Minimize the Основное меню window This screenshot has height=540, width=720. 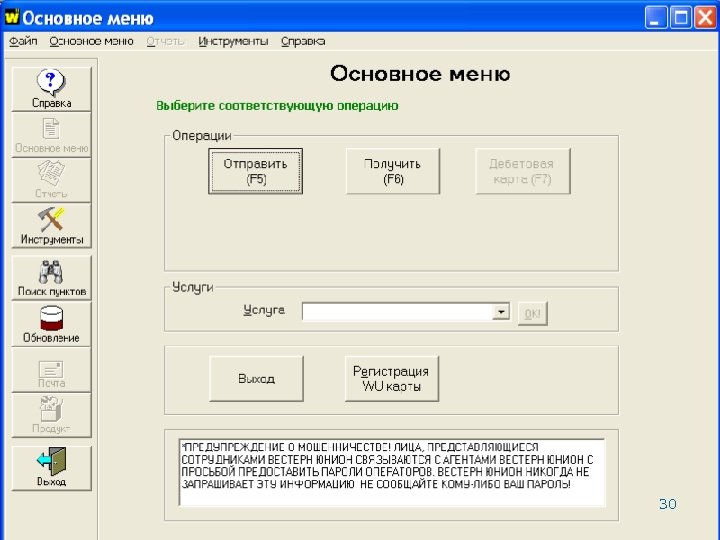click(x=656, y=18)
